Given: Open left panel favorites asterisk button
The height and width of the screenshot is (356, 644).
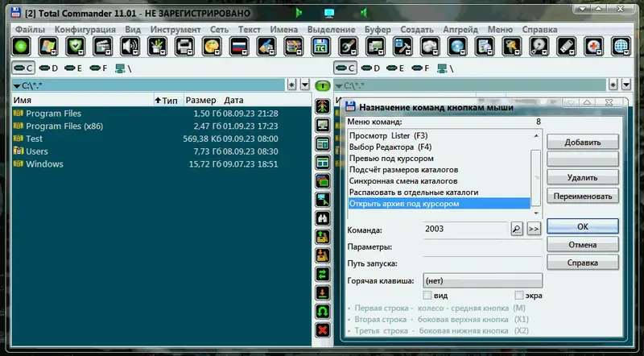Looking at the screenshot, I should point(291,85).
